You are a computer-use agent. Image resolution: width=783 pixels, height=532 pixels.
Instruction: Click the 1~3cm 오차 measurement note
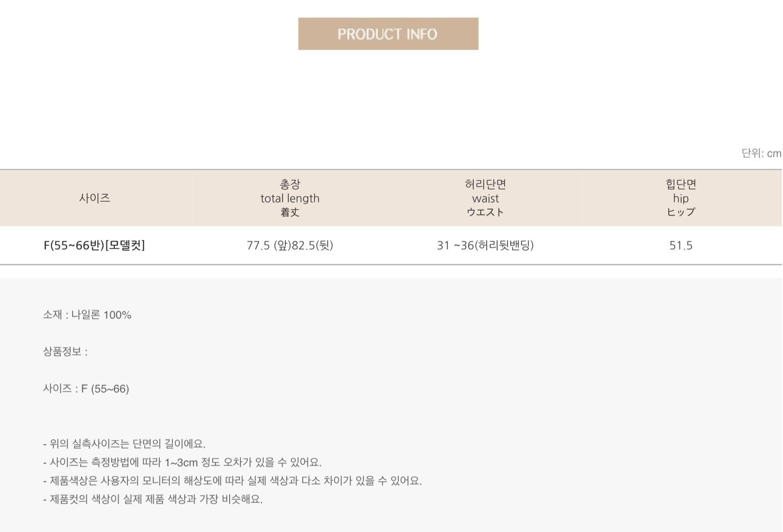tap(182, 462)
